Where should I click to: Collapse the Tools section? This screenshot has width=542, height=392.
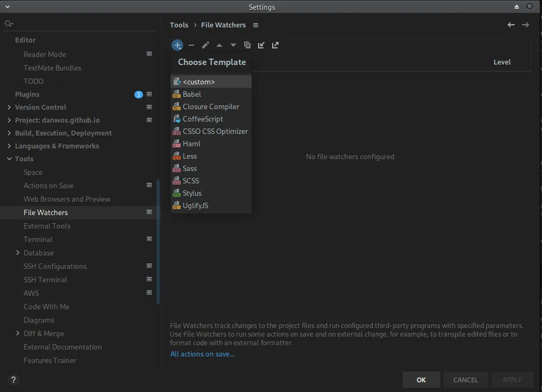pos(9,159)
